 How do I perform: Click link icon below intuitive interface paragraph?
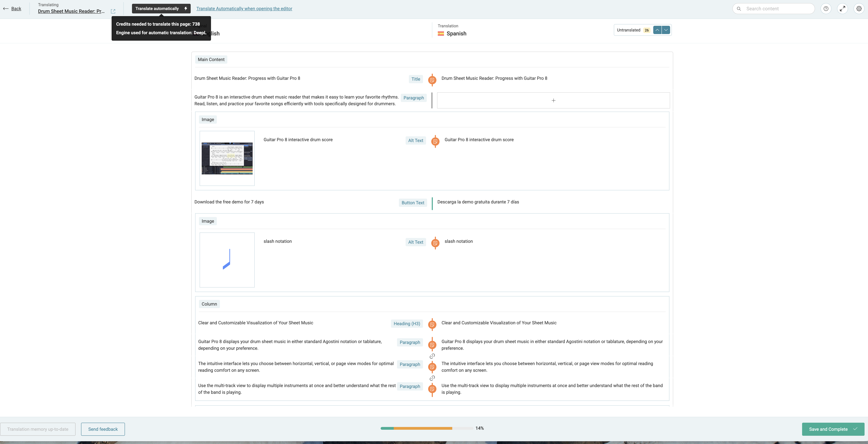pyautogui.click(x=432, y=378)
